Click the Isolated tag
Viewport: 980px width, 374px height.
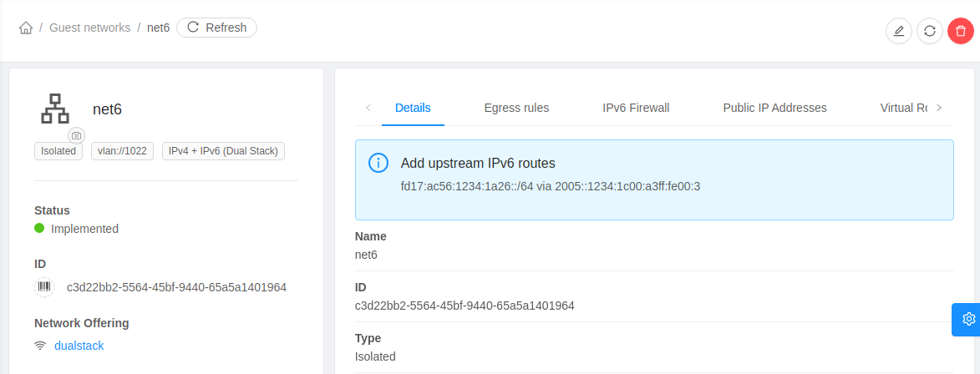coord(58,151)
